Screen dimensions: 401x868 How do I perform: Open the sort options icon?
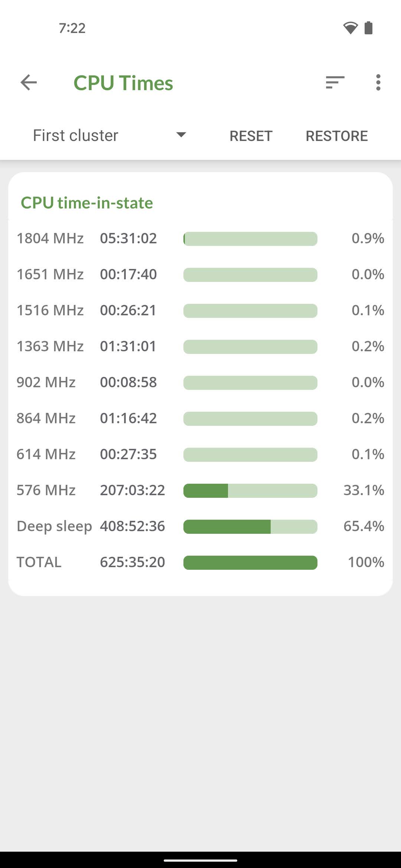(335, 82)
